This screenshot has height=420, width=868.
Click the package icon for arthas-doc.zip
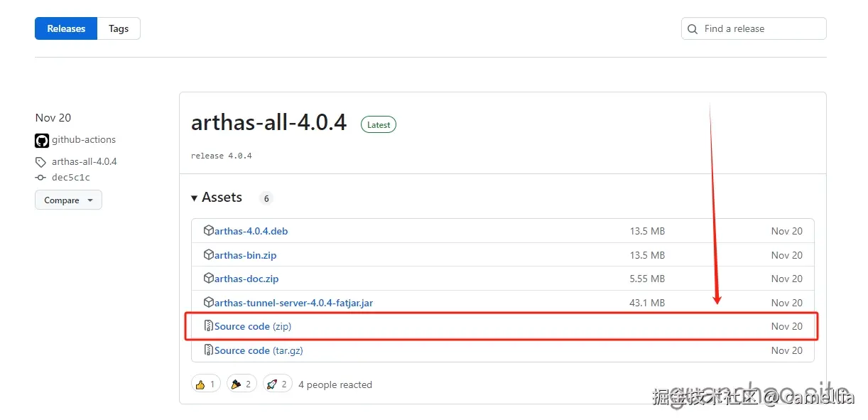(x=209, y=278)
